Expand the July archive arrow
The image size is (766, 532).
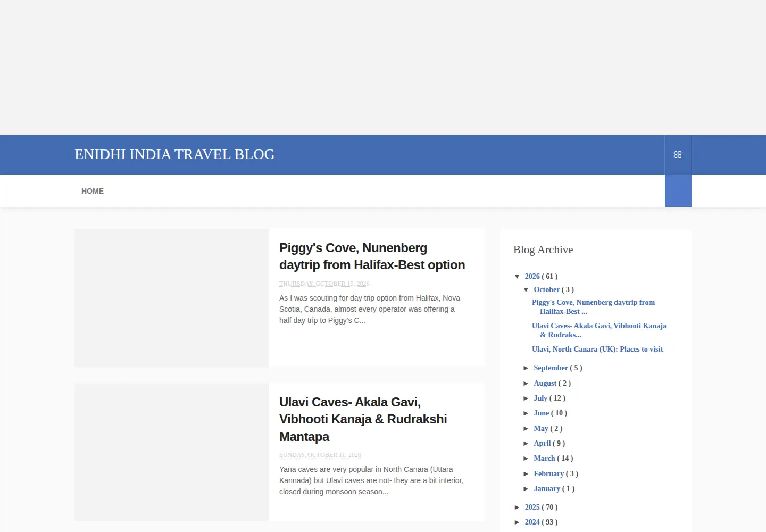526,398
